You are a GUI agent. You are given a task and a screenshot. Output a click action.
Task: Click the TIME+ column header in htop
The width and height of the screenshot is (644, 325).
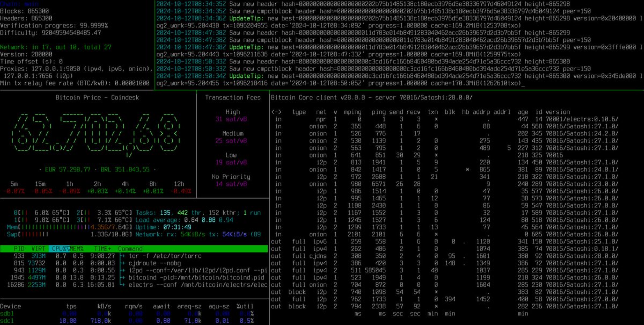[x=104, y=249]
